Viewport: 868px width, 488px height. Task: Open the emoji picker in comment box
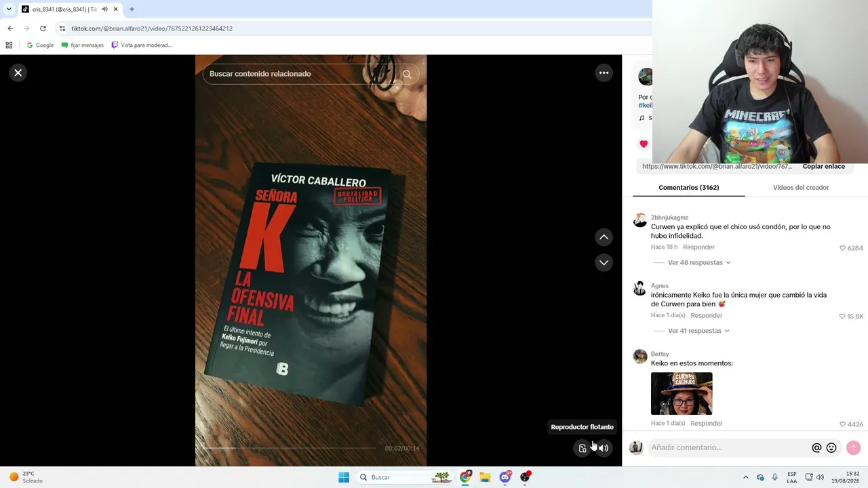[x=831, y=448]
